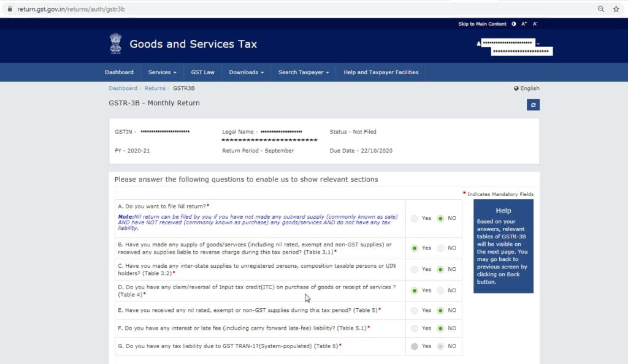
Task: Select NO for TRAN-1 question G
Action: 440,346
